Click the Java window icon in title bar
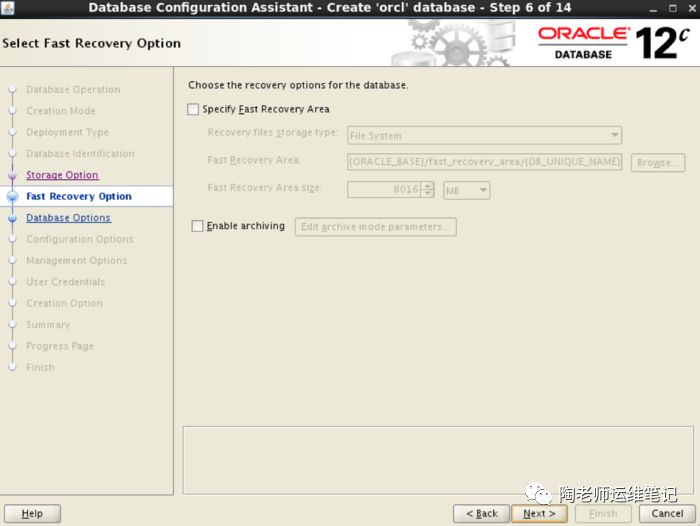 point(8,8)
